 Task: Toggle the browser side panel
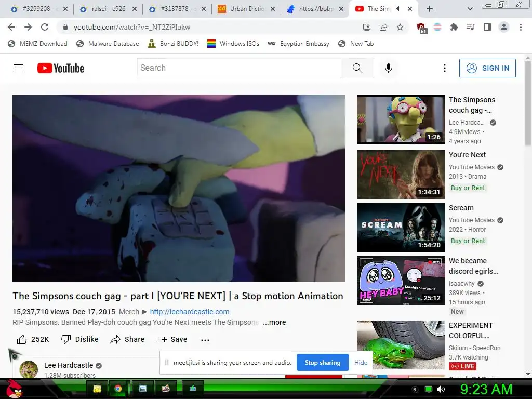pyautogui.click(x=487, y=27)
